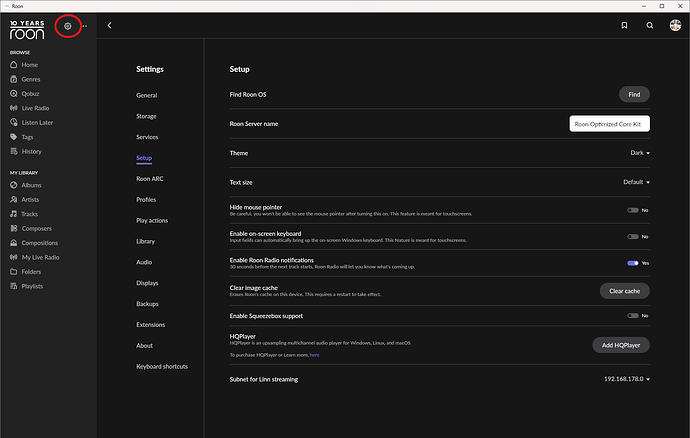Select Keyboard shortcuts settings tab
This screenshot has height=438, width=690.
tap(162, 366)
